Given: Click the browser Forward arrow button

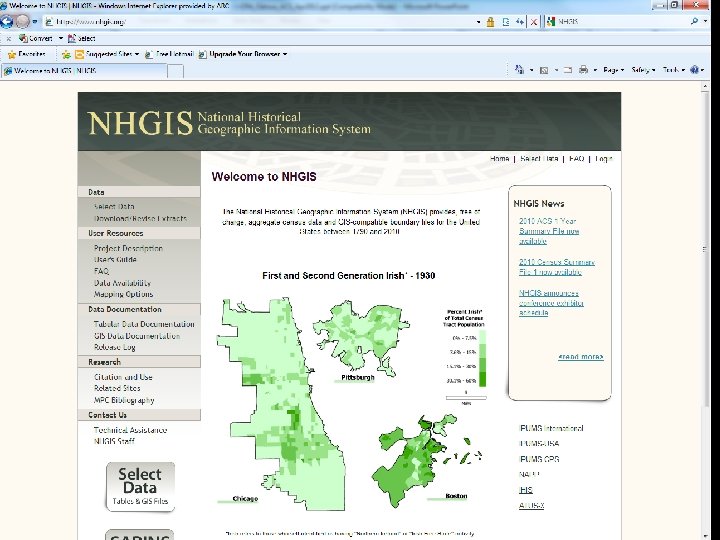Looking at the screenshot, I should (x=22, y=21).
